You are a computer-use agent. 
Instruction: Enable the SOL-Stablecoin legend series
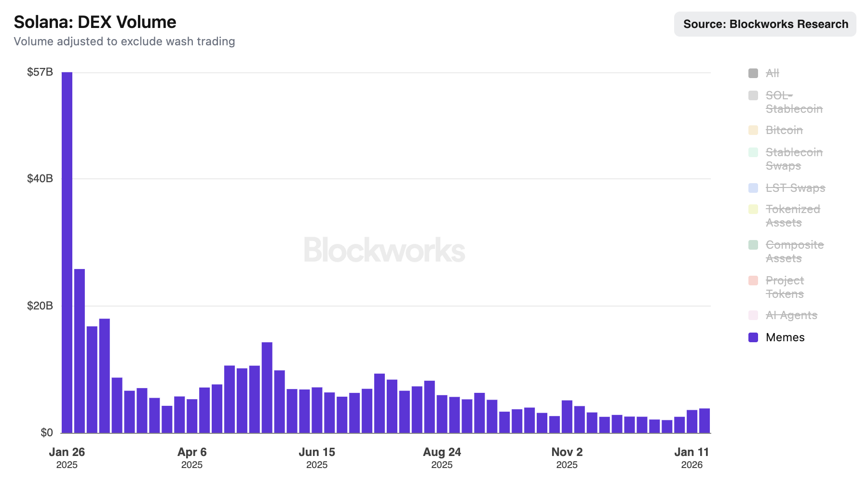click(x=794, y=102)
